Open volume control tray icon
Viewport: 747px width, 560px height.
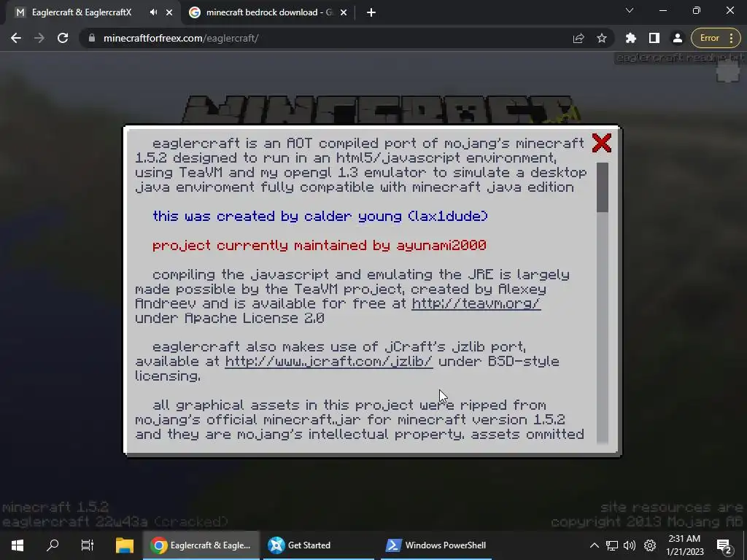point(630,545)
